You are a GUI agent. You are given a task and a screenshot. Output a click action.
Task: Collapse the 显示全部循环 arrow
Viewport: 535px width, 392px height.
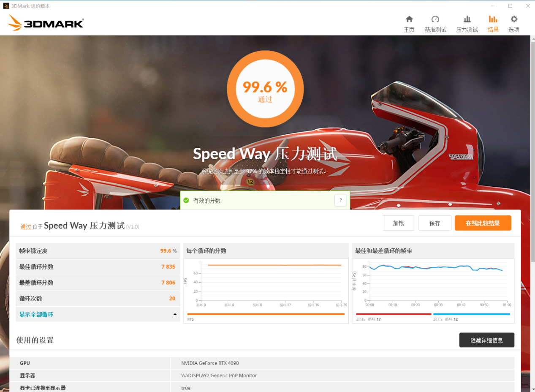(x=175, y=315)
